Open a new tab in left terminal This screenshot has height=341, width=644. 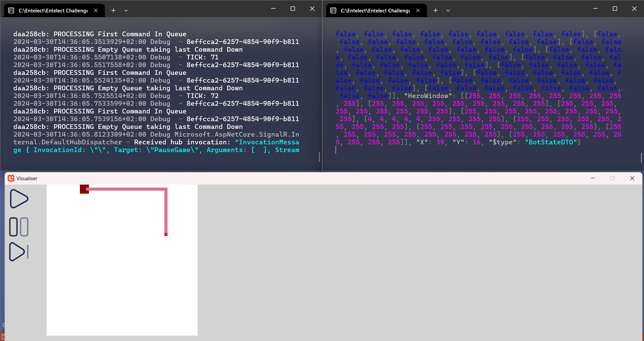coord(113,10)
